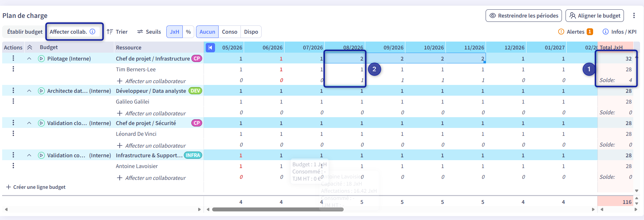Click the Restreindre les périodes button
This screenshot has height=220, width=644.
click(x=524, y=15)
